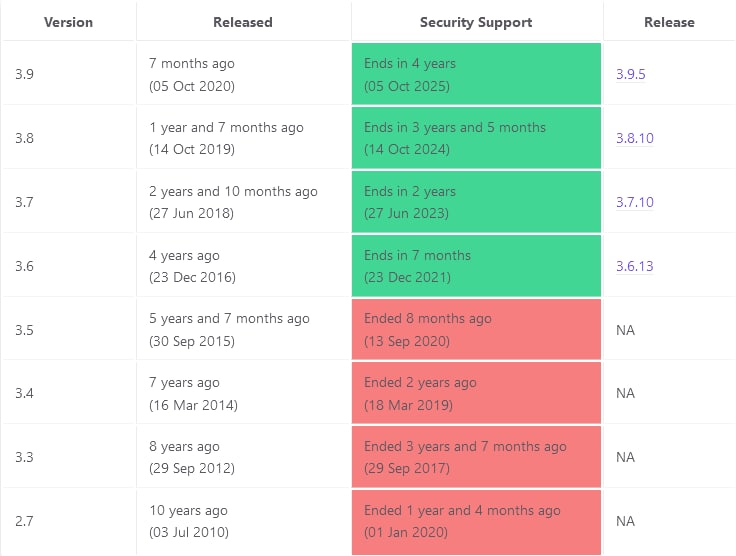Select the green cell ending 14 Oct 2024

476,137
